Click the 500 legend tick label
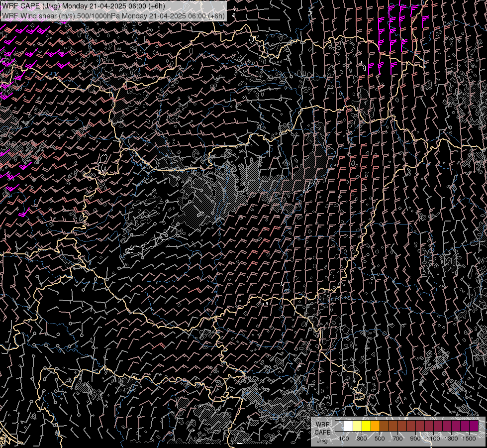This screenshot has width=487, height=448. [380, 439]
